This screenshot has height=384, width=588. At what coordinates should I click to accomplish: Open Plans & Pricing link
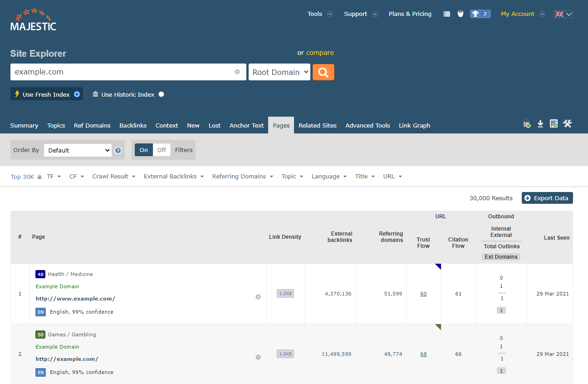410,14
